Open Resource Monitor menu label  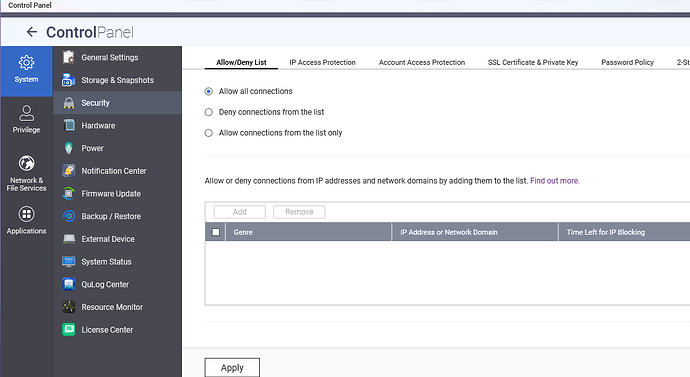112,307
